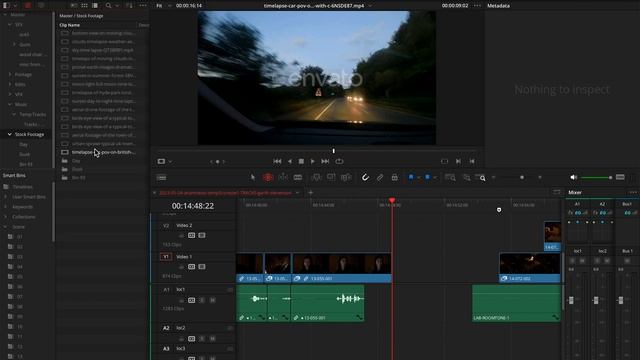Image resolution: width=640 pixels, height=360 pixels.
Task: Open media pool sort options icon
Action: (x=129, y=6)
